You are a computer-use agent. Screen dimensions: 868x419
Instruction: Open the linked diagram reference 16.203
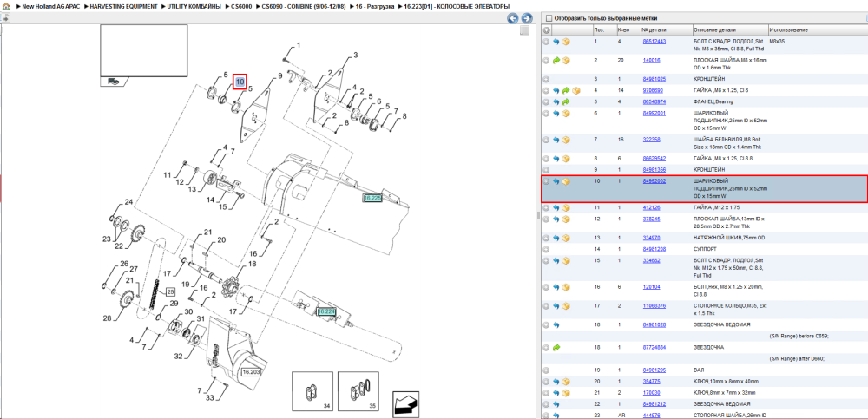pyautogui.click(x=251, y=372)
